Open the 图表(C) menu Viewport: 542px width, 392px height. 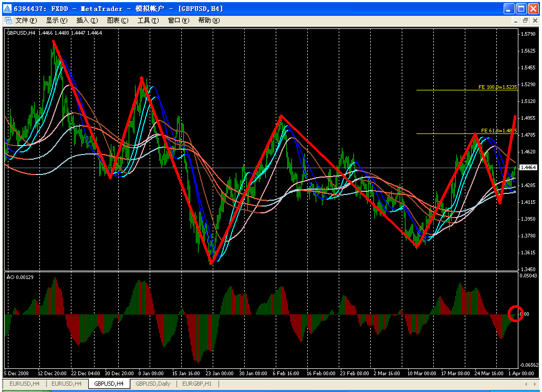[117, 20]
